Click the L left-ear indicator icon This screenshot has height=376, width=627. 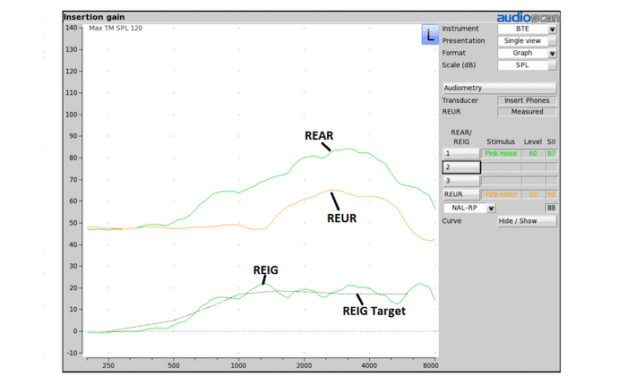tap(430, 34)
